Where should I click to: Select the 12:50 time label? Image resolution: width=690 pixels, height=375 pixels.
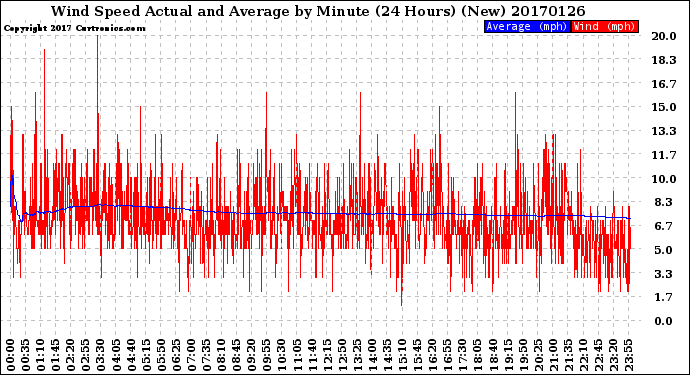[x=341, y=355]
